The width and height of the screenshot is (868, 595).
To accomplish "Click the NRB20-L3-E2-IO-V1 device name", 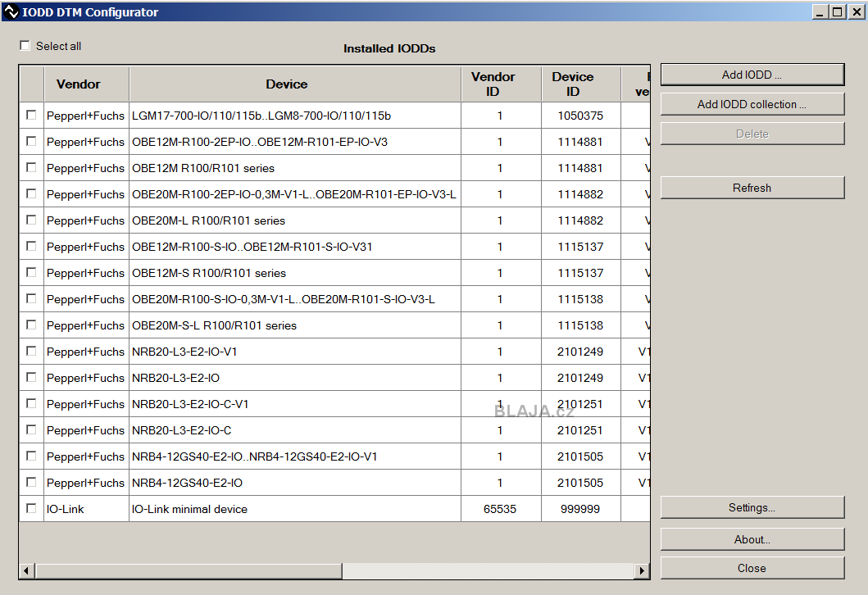I will pos(184,352).
